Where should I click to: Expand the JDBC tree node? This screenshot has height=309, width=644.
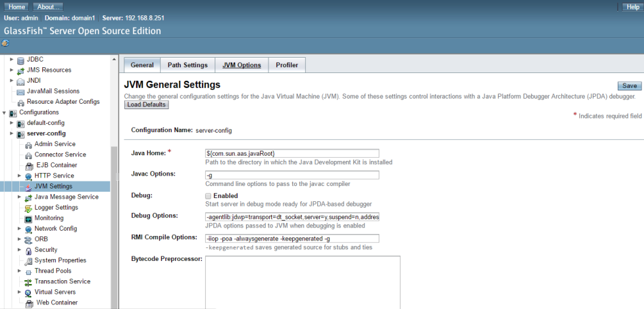click(12, 59)
